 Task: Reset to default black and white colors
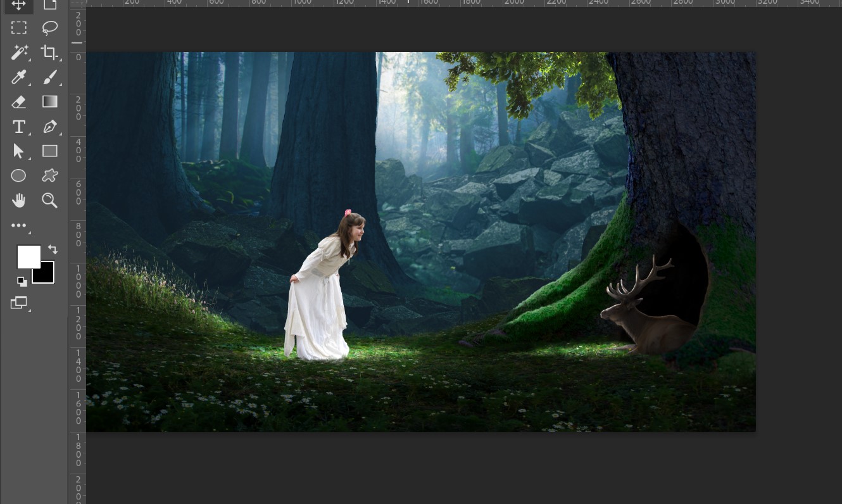pyautogui.click(x=22, y=281)
